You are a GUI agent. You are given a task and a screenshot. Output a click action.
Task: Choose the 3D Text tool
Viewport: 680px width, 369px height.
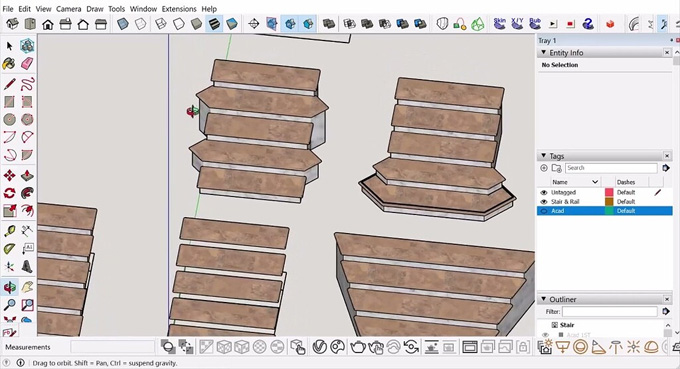pyautogui.click(x=27, y=266)
